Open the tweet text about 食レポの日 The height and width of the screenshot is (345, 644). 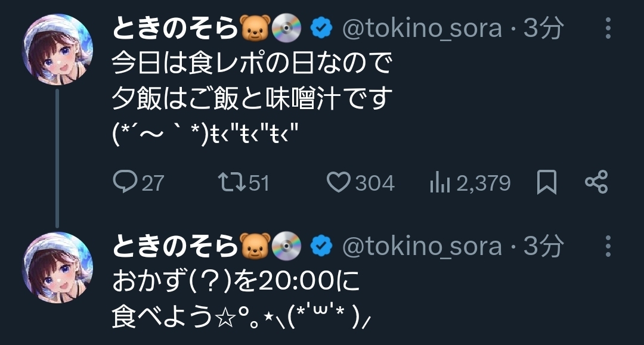(x=252, y=99)
